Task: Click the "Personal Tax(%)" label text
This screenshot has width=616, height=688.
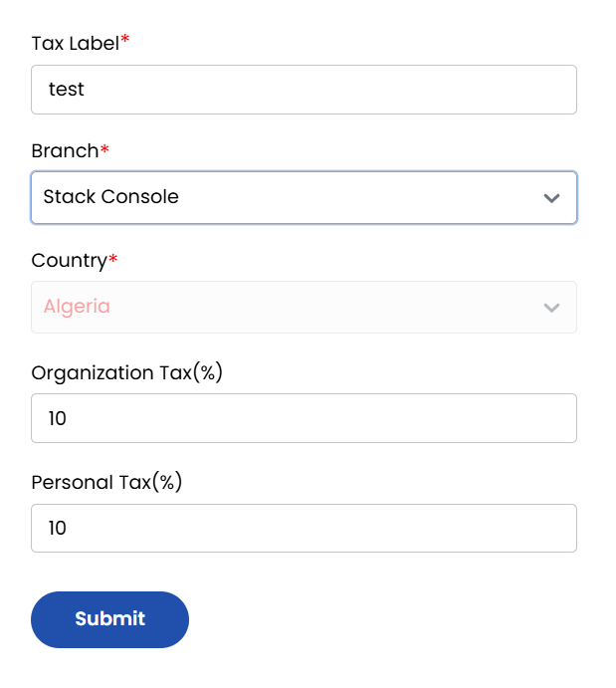Action: 106,482
